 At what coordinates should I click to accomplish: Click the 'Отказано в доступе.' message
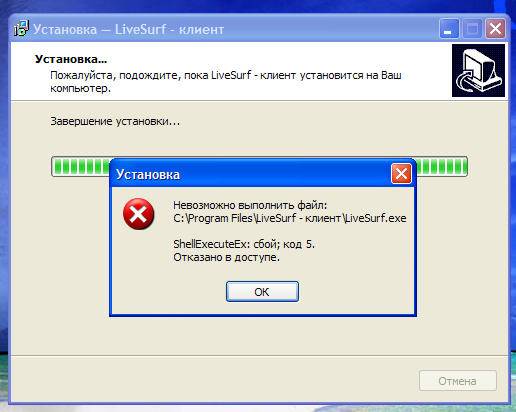tap(226, 257)
